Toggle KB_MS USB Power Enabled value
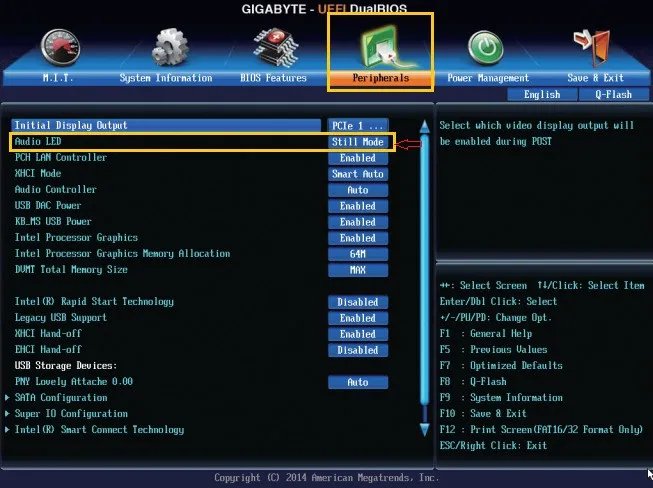The height and width of the screenshot is (488, 653). coord(358,222)
